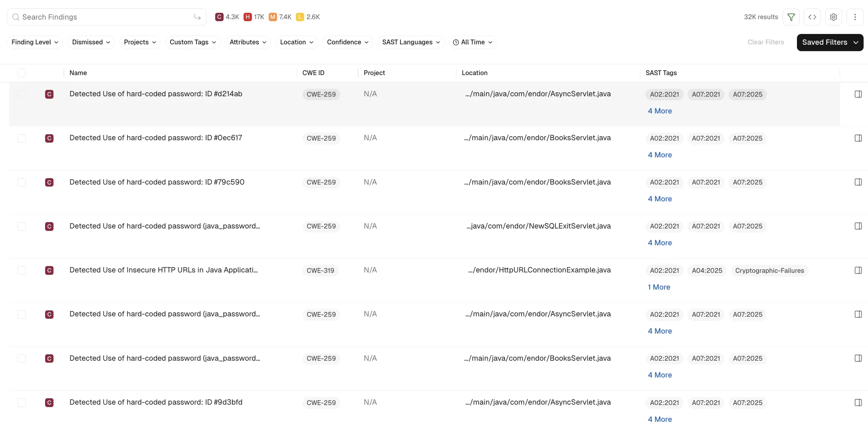Image resolution: width=868 pixels, height=433 pixels.
Task: Sort by the Location column header
Action: click(474, 73)
